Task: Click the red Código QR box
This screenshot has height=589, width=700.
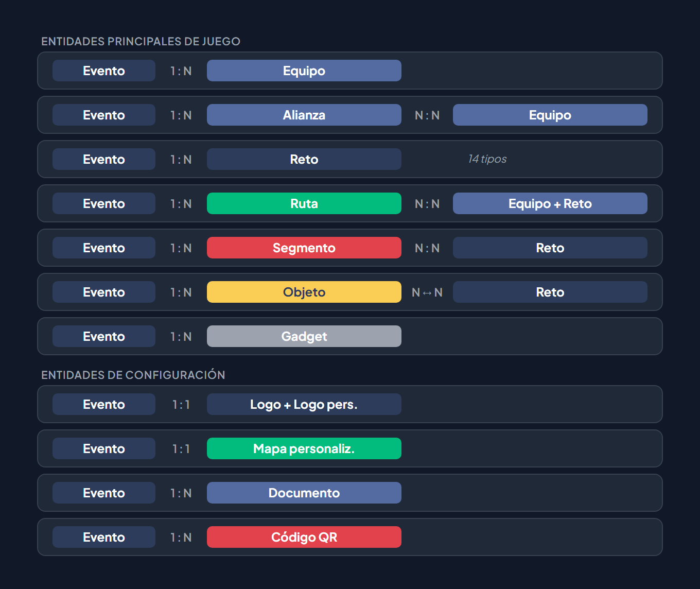Action: point(304,537)
